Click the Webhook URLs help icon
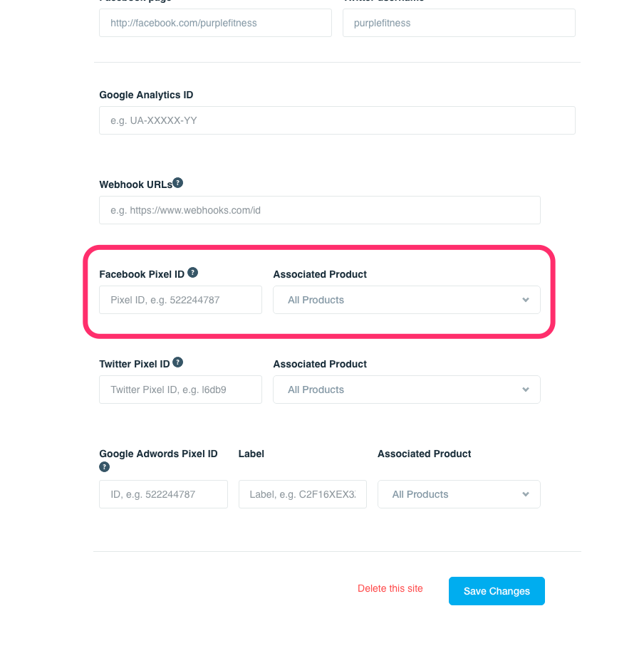The width and height of the screenshot is (644, 653). click(178, 183)
